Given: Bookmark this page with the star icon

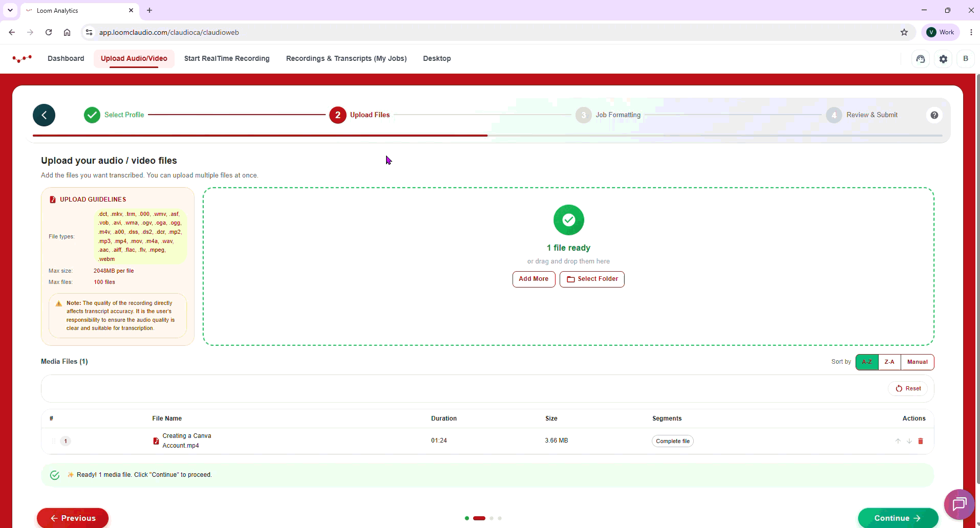Looking at the screenshot, I should point(904,32).
